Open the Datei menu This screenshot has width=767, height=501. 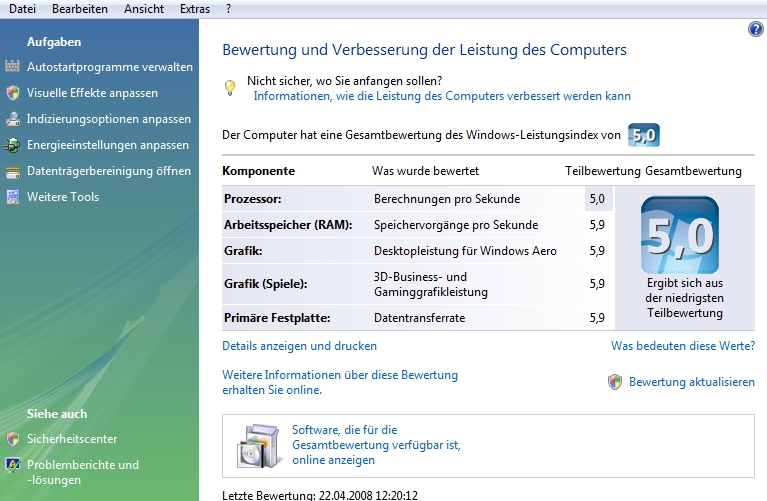coord(23,9)
